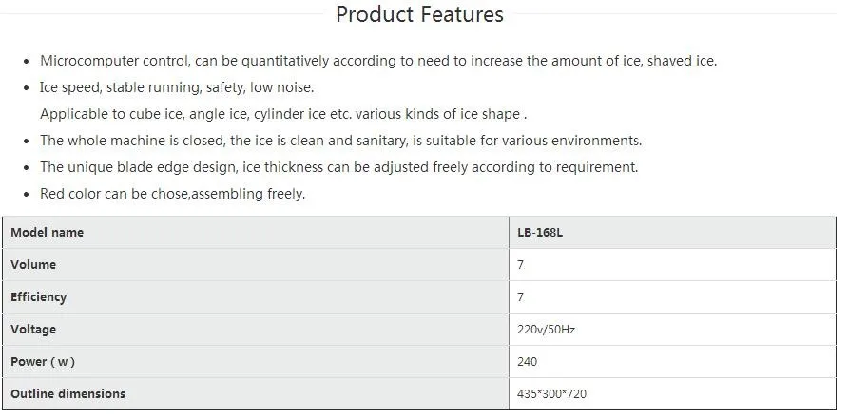Select the Outline dimensions label cell

(x=256, y=393)
